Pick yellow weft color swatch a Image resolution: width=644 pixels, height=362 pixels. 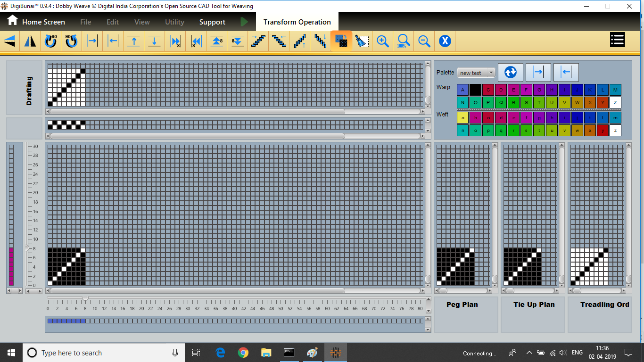point(462,117)
